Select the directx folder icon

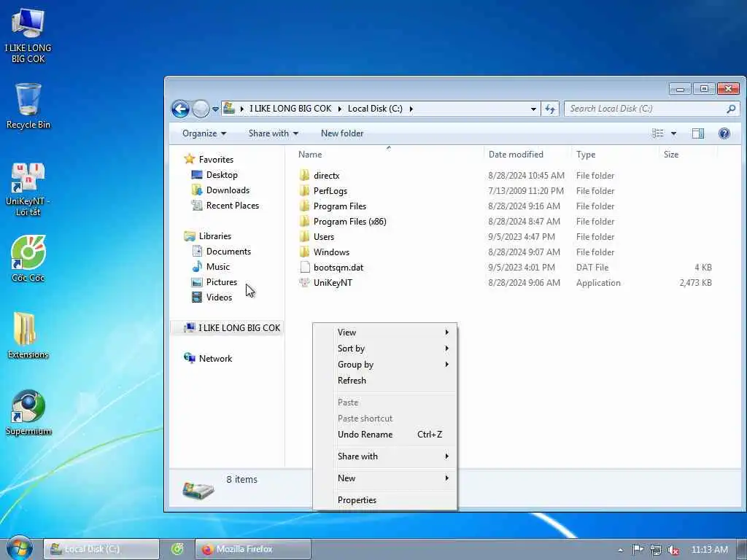coord(305,175)
